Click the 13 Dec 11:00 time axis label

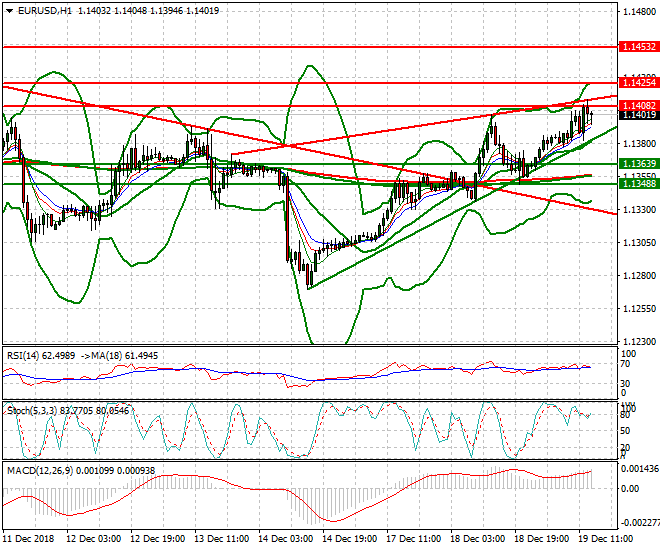coord(222,539)
